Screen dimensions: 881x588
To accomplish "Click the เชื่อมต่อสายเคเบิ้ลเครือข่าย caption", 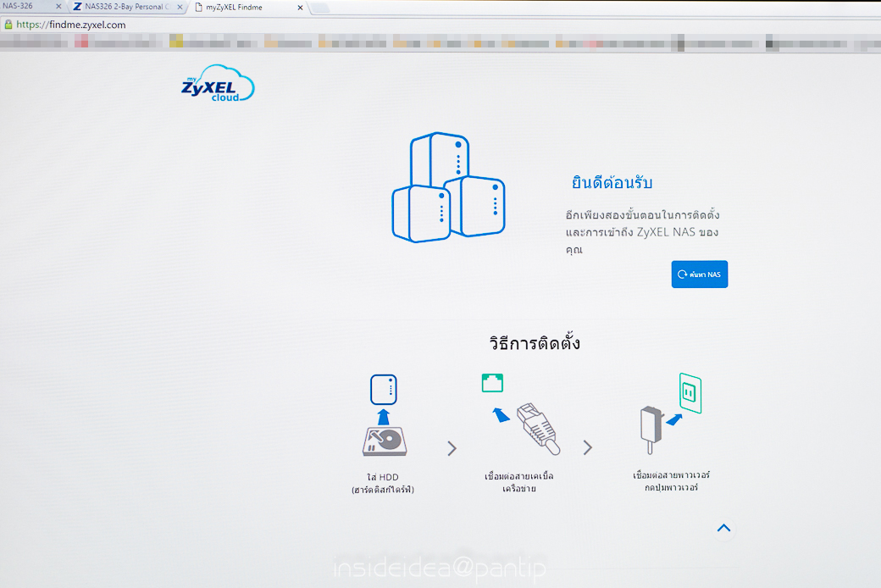I will [519, 482].
